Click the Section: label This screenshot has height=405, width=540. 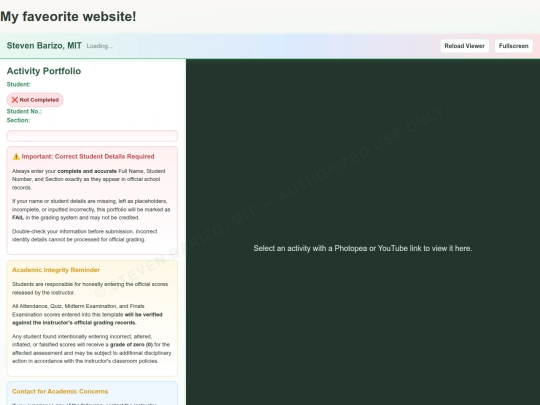pyautogui.click(x=18, y=120)
